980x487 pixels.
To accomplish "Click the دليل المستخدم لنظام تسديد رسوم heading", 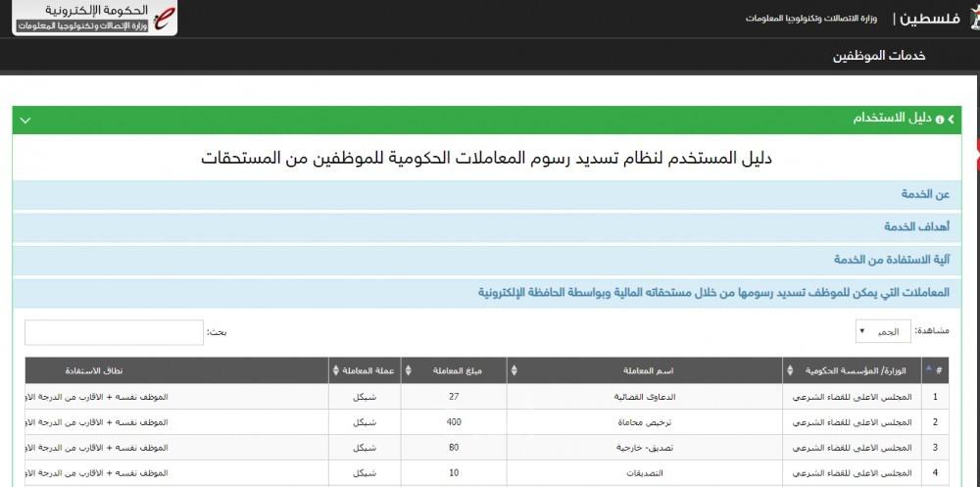I will (x=487, y=158).
